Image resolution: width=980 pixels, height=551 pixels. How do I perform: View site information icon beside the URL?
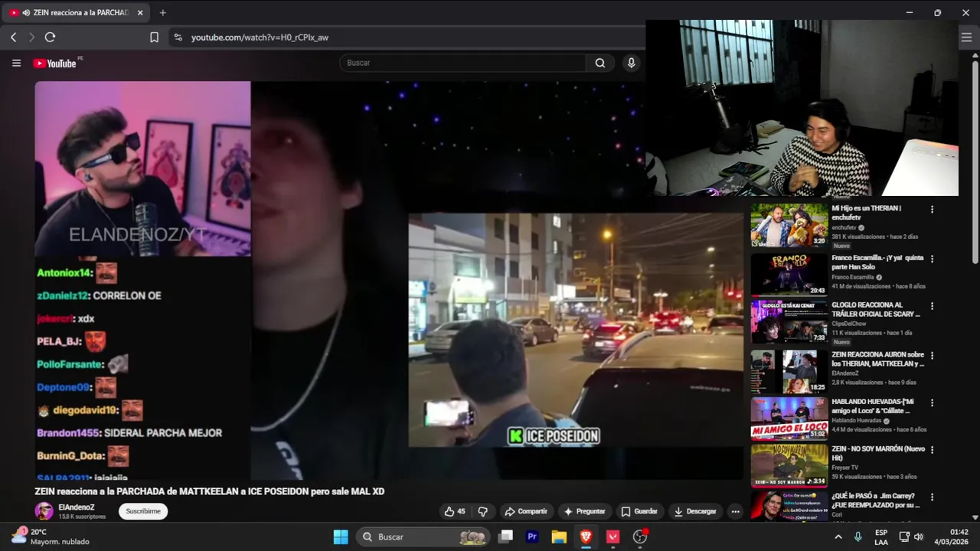tap(178, 37)
